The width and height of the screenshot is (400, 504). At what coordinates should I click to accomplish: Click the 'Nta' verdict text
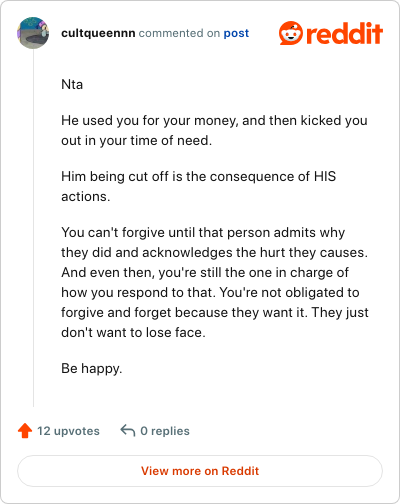72,84
